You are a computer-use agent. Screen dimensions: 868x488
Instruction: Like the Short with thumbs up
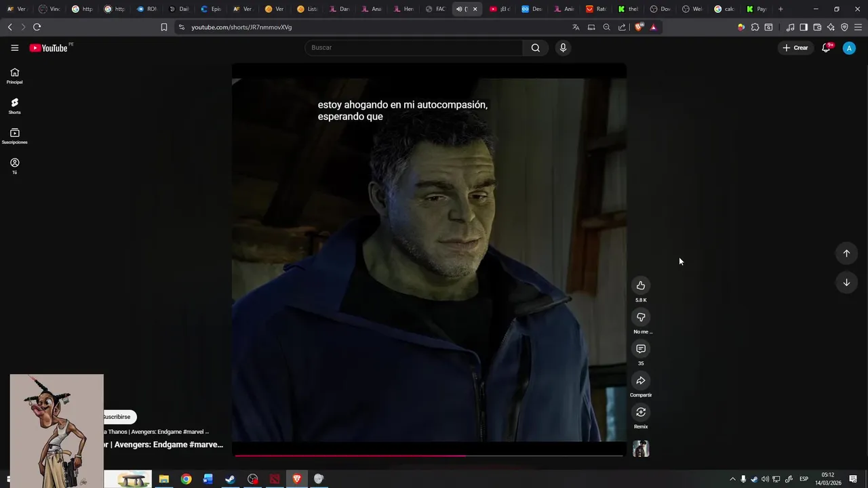click(641, 285)
